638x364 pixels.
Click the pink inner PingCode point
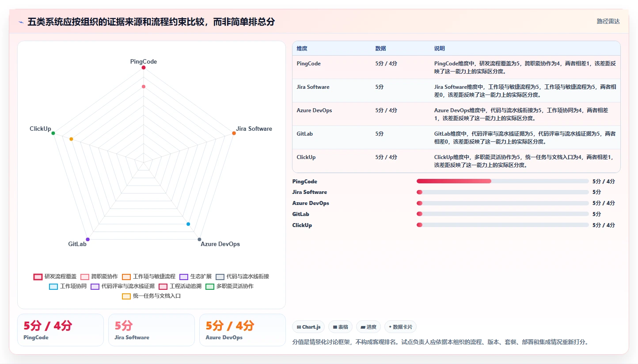(144, 87)
